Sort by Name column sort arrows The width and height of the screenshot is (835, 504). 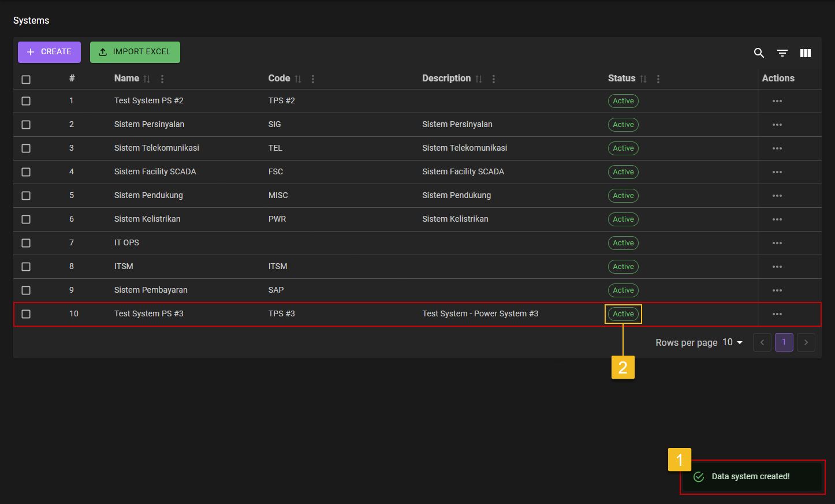[147, 79]
